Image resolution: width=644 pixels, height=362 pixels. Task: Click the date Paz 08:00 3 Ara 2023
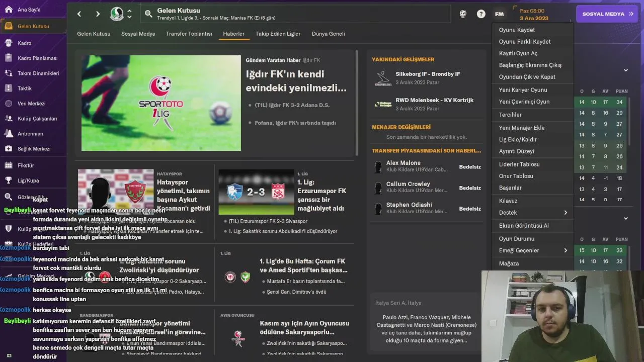coord(534,14)
